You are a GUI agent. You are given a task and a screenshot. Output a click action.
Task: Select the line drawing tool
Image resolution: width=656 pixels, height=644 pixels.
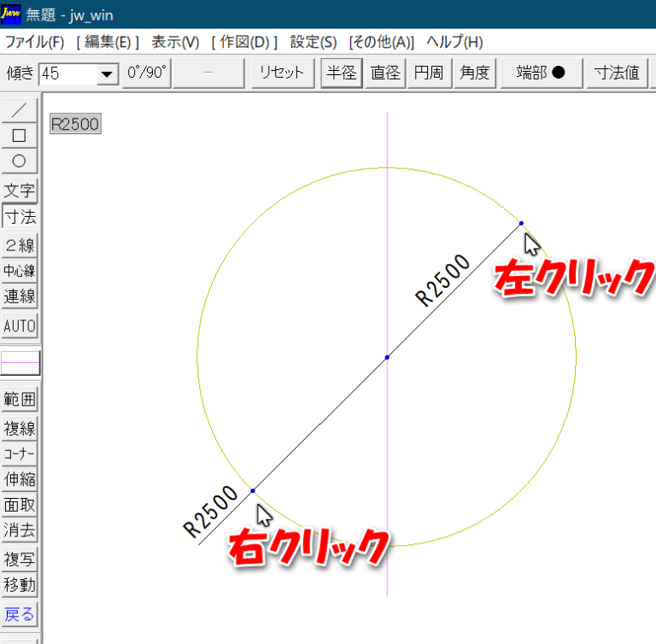(20, 110)
